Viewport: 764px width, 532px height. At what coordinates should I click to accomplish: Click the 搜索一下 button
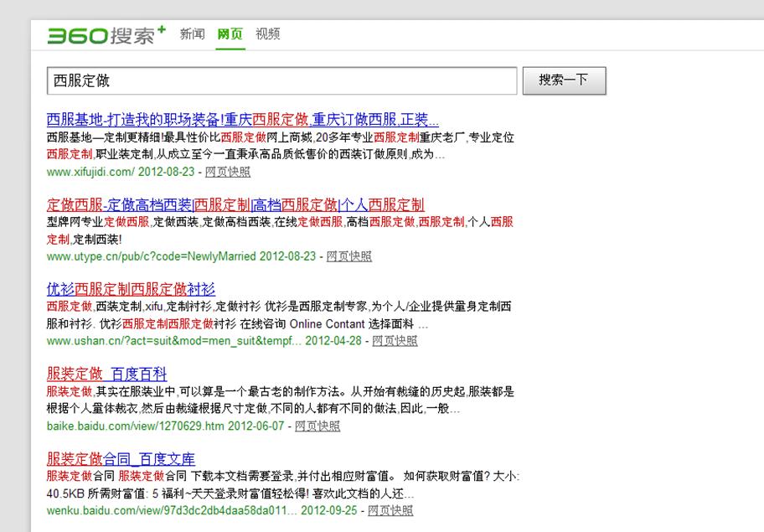565,81
